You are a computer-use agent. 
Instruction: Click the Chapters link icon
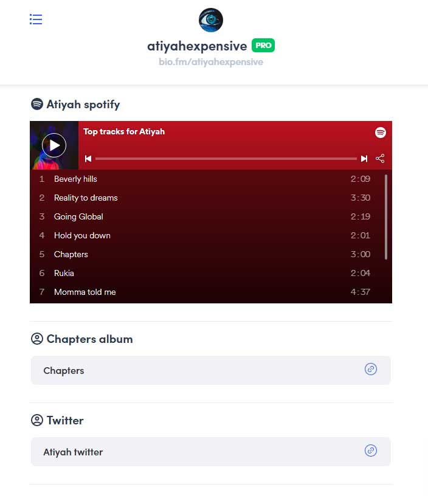[371, 369]
